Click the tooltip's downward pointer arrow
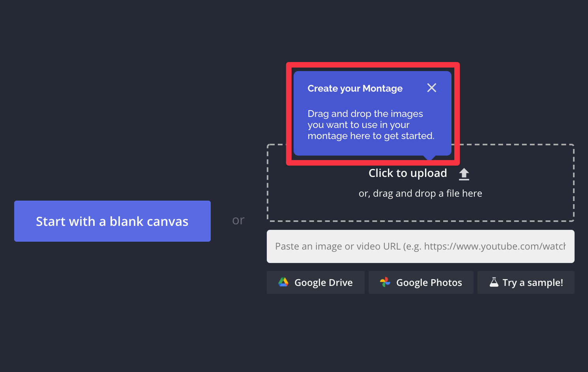The height and width of the screenshot is (372, 588). tap(429, 158)
